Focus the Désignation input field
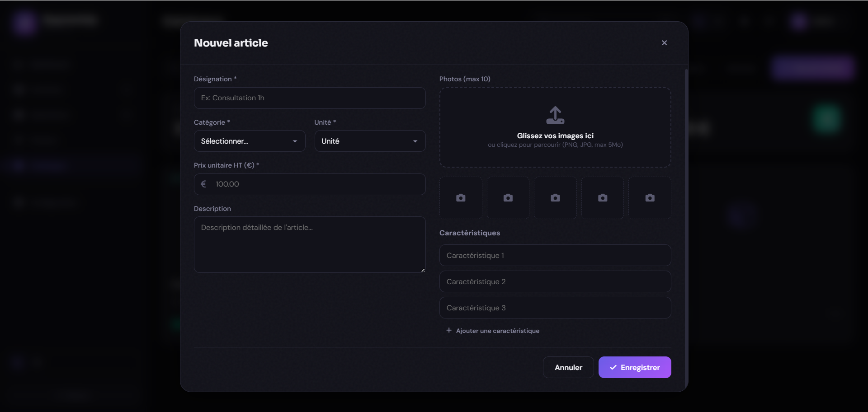 click(x=310, y=98)
